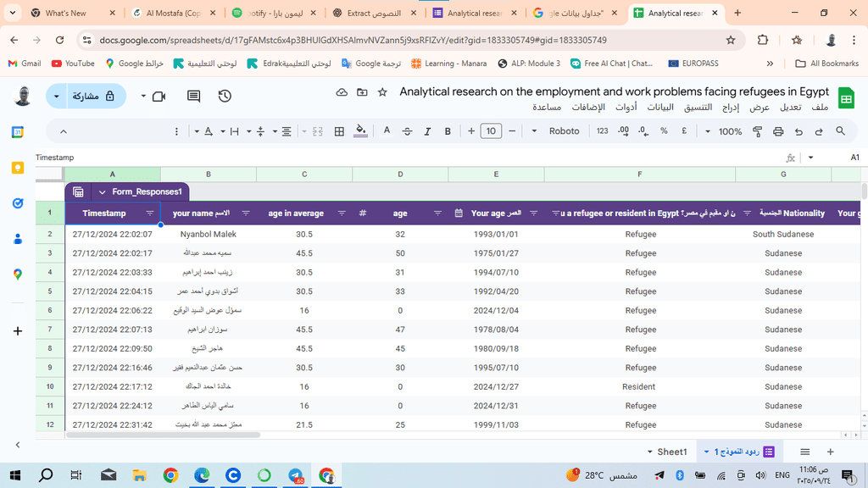Toggle bold formatting
This screenshot has height=488, width=868.
point(448,131)
